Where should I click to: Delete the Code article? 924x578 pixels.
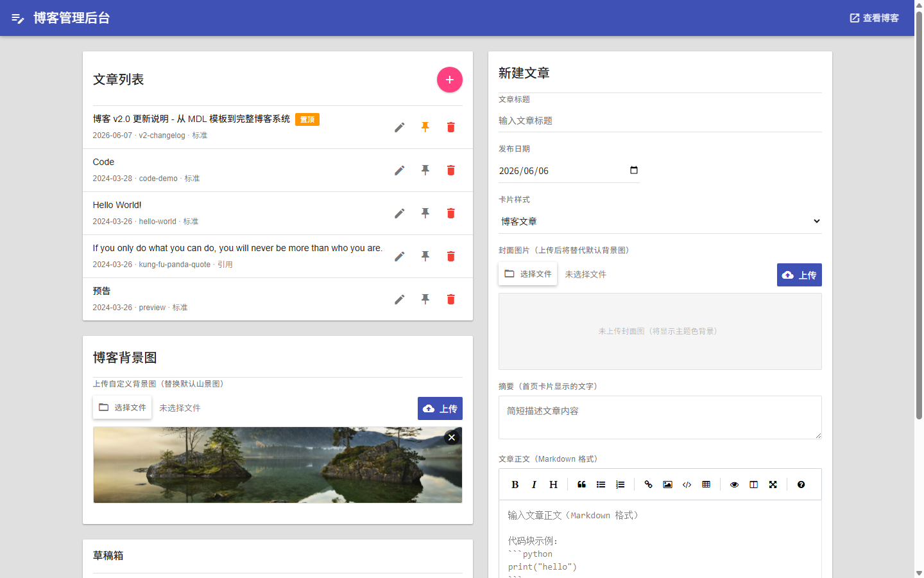(451, 170)
